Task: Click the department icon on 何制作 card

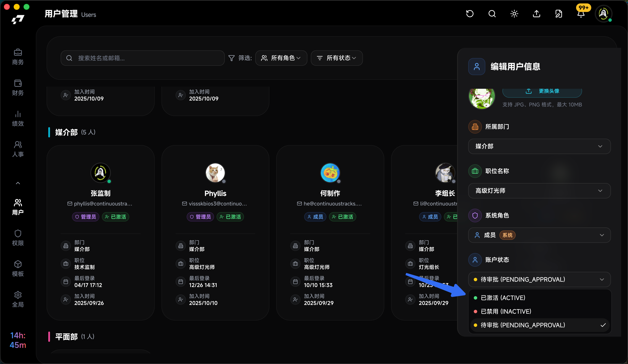Action: [x=295, y=246]
